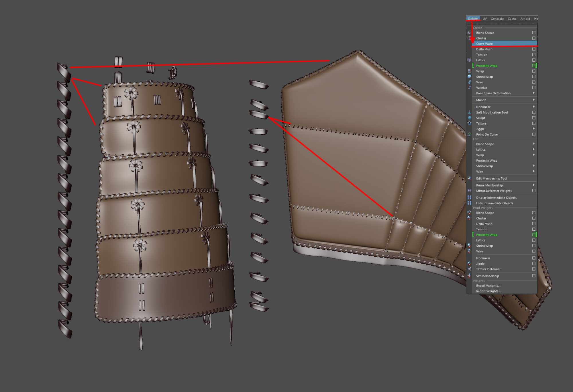Open Delta Mush options box under Create
This screenshot has height=392, width=573.
pyautogui.click(x=534, y=49)
